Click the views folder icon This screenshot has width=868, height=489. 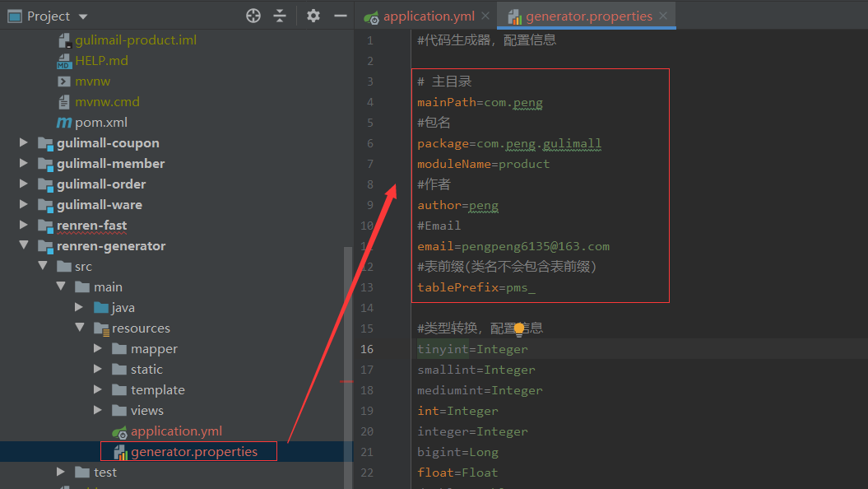119,410
